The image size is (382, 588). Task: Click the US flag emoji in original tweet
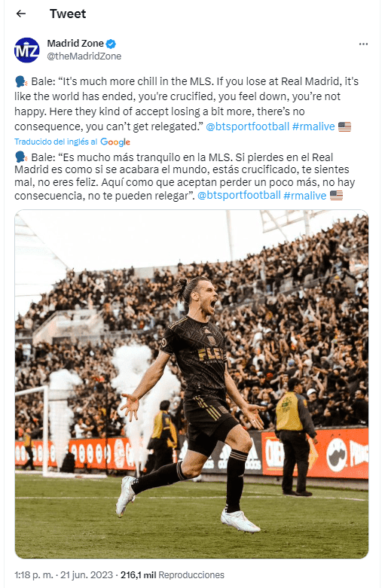tap(344, 126)
